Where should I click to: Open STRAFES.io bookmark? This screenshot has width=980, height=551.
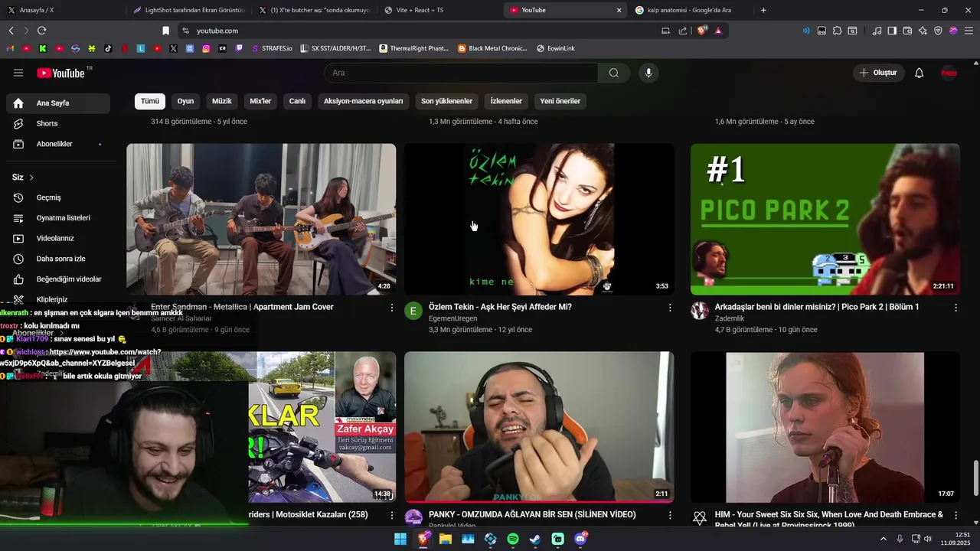272,48
